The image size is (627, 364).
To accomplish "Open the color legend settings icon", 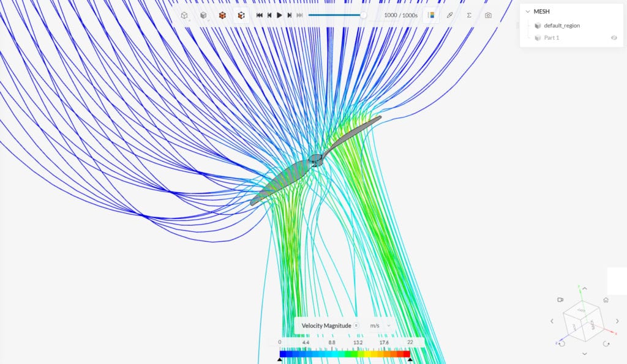I will [431, 15].
